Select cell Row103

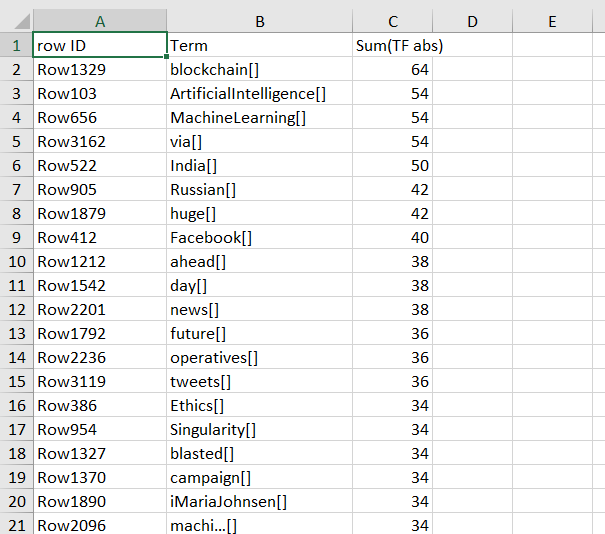pyautogui.click(x=100, y=93)
